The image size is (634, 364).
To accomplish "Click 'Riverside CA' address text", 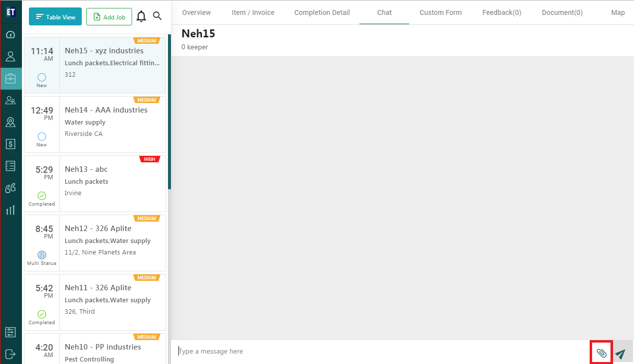I will pos(84,134).
